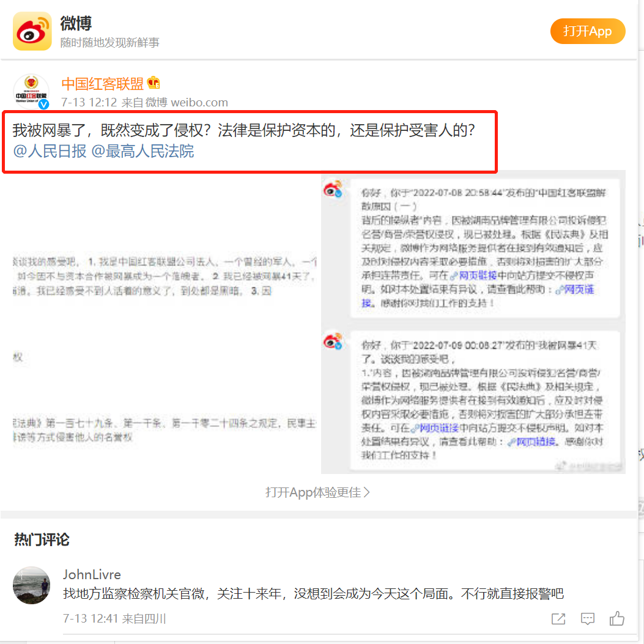Screen dimensions: 644x644
Task: Open the lower-right notification screenshot image
Action: coord(473,401)
